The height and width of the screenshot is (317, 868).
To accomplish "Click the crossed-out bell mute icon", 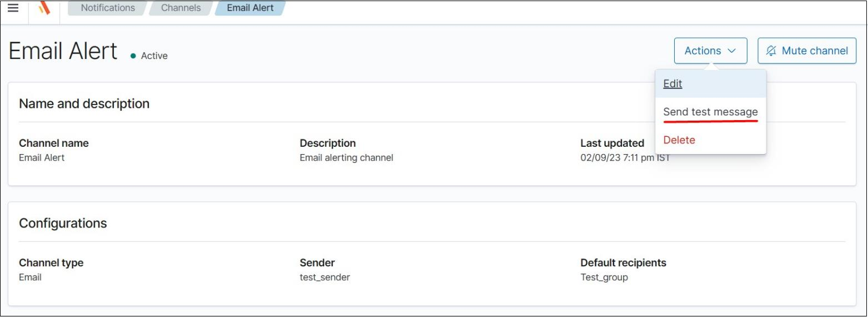I will (x=771, y=51).
